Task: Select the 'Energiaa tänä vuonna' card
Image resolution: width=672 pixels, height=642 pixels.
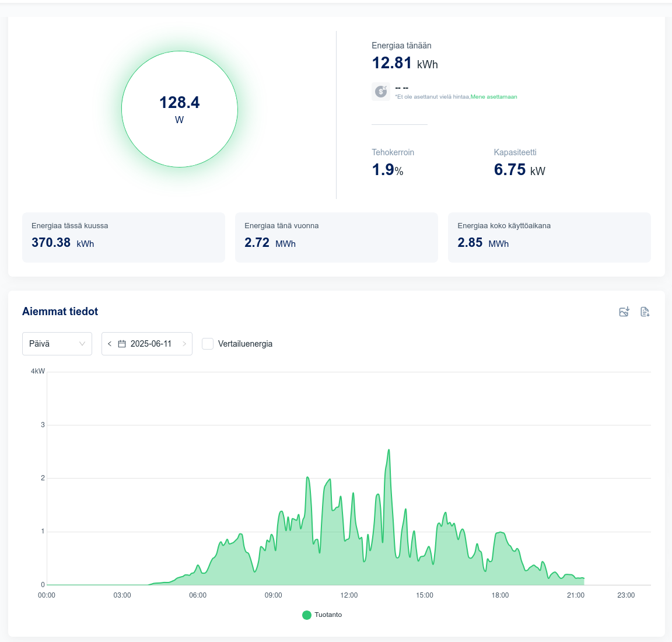Action: pos(337,237)
